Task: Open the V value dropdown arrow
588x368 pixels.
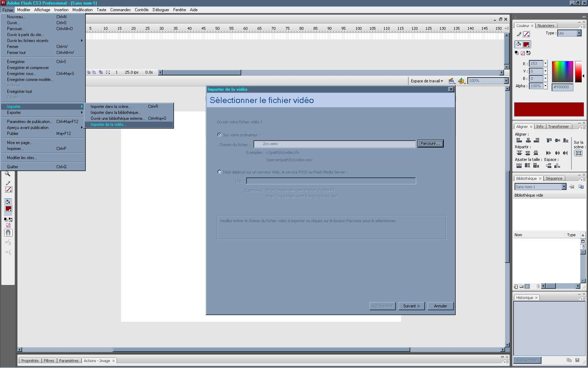Action: pyautogui.click(x=545, y=71)
